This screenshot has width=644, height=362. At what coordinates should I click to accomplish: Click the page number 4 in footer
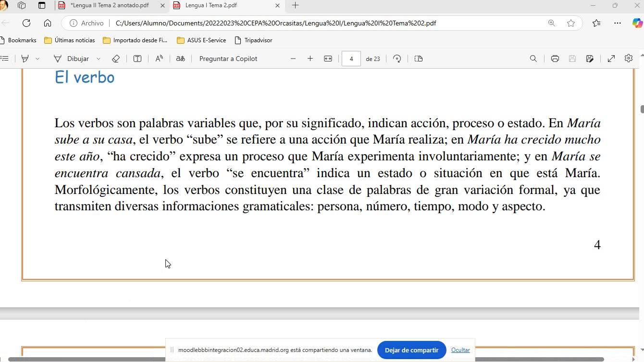(x=597, y=245)
